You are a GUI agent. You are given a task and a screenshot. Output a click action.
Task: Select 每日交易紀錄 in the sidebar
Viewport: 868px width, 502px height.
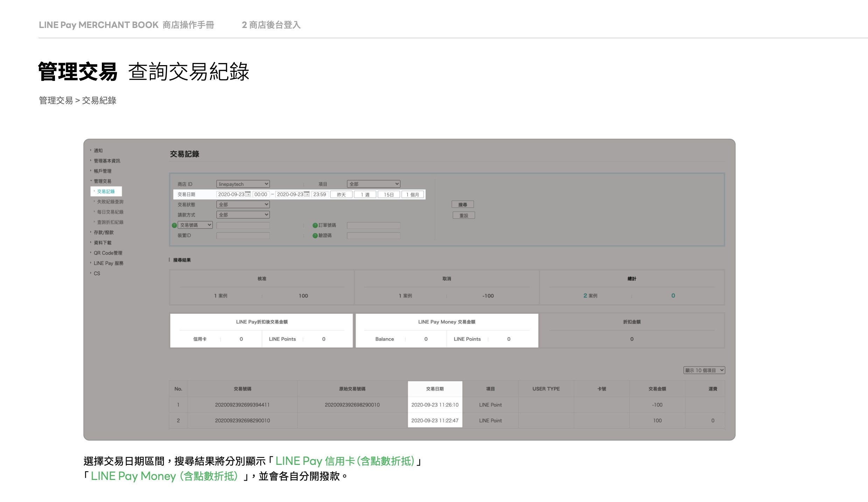tap(110, 212)
